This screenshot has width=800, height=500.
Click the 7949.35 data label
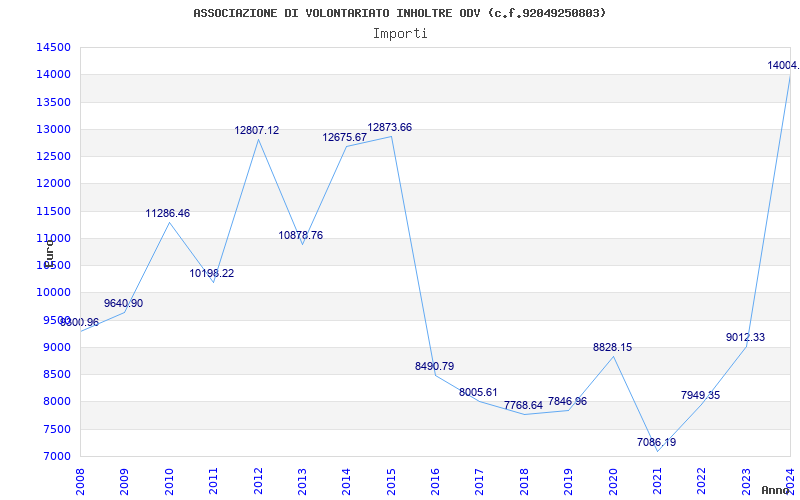tap(700, 395)
